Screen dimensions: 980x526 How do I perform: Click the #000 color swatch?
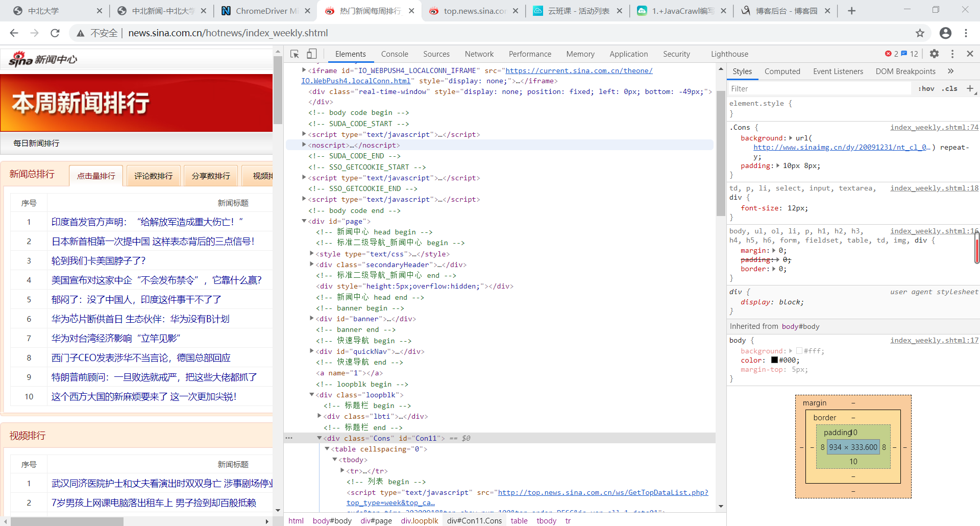[x=774, y=360]
